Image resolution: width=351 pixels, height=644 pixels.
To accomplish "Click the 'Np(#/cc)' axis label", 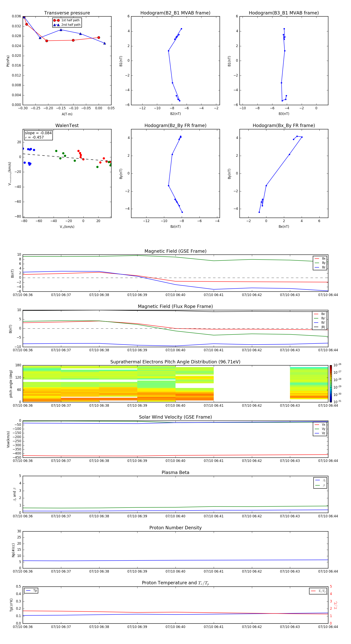I will 13,550.
